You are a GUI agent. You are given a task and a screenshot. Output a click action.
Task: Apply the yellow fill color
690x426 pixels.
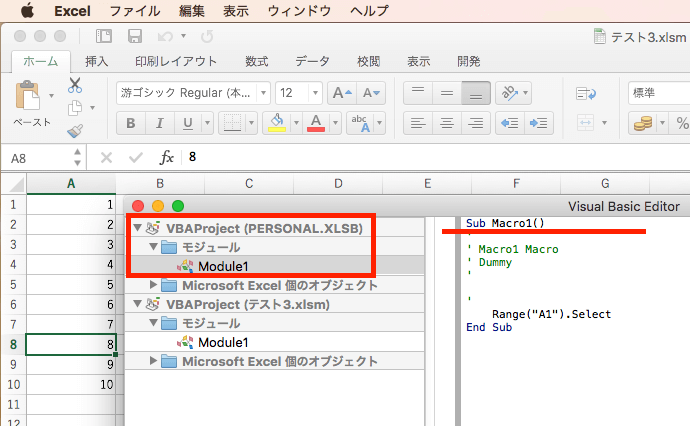click(x=277, y=123)
